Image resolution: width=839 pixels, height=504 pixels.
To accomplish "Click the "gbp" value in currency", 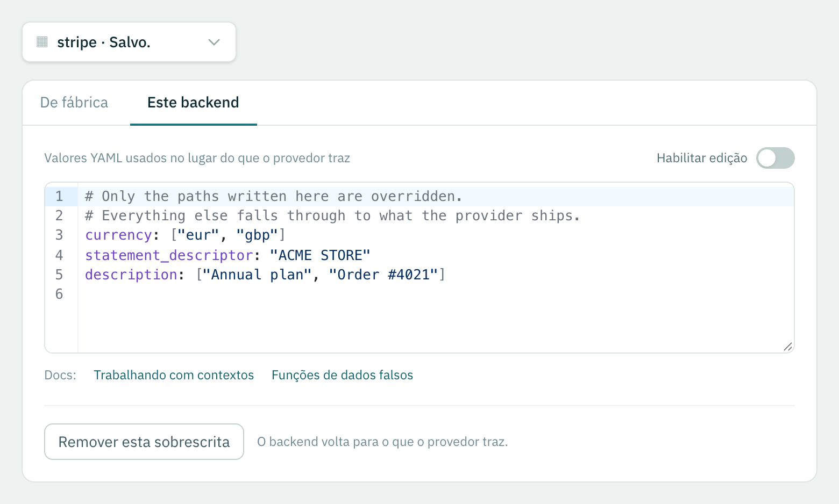I will tap(257, 235).
